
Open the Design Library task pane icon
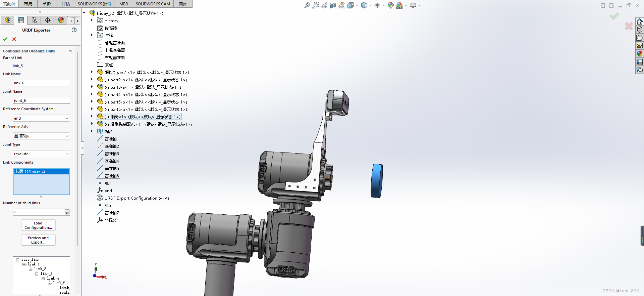point(640,30)
